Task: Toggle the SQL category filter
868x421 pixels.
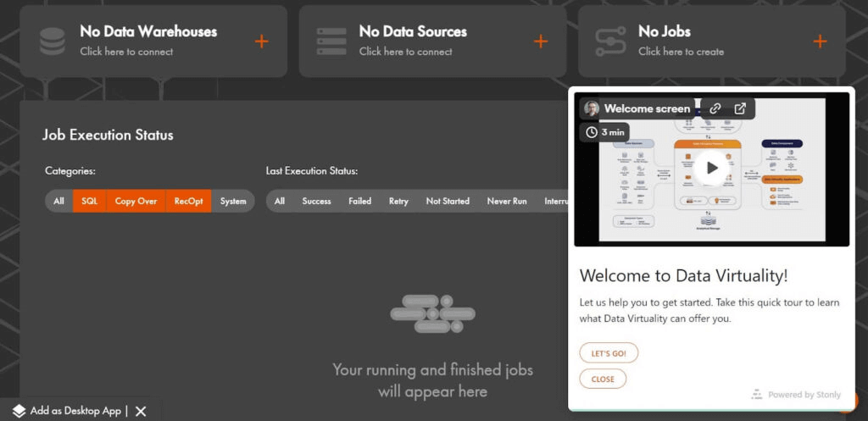Action: tap(89, 201)
